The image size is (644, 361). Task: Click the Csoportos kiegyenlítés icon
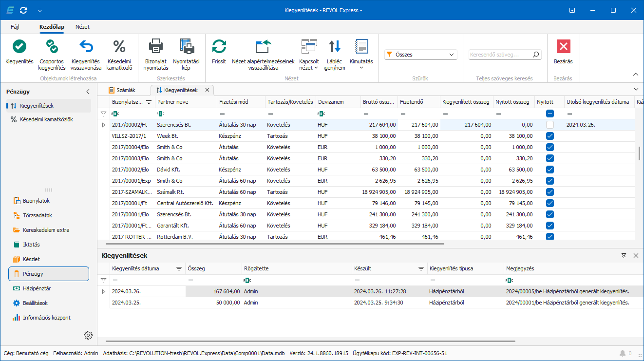click(x=52, y=47)
